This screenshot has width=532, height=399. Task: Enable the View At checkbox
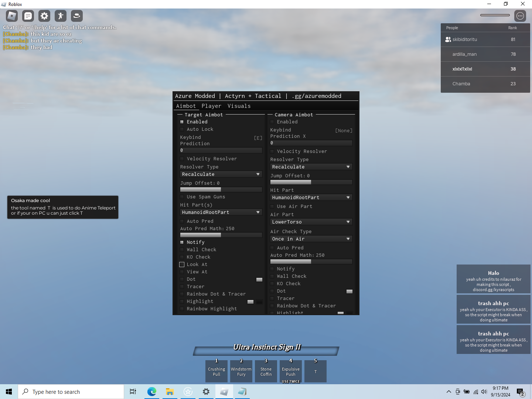click(x=182, y=272)
